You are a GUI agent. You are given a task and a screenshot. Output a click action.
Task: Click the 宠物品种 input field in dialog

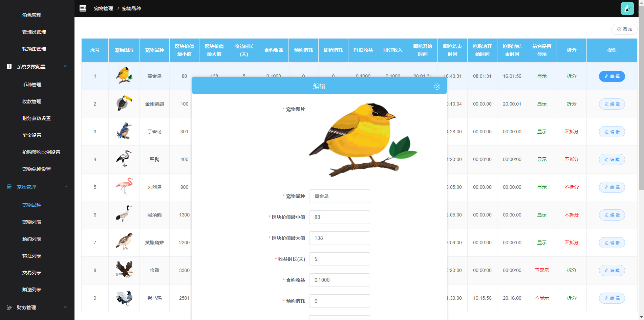(x=339, y=196)
